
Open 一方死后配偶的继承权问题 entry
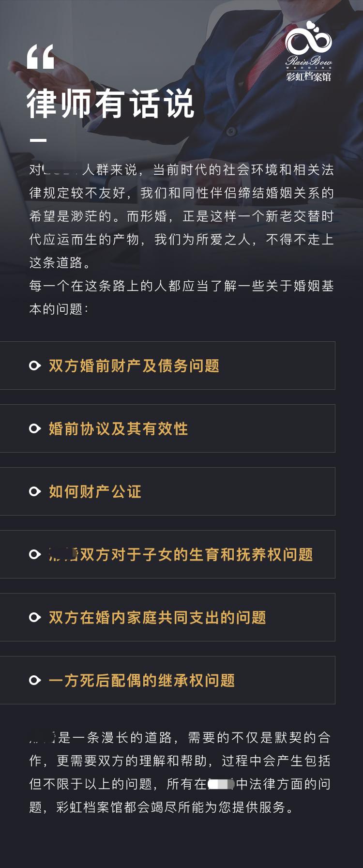pyautogui.click(x=167, y=680)
